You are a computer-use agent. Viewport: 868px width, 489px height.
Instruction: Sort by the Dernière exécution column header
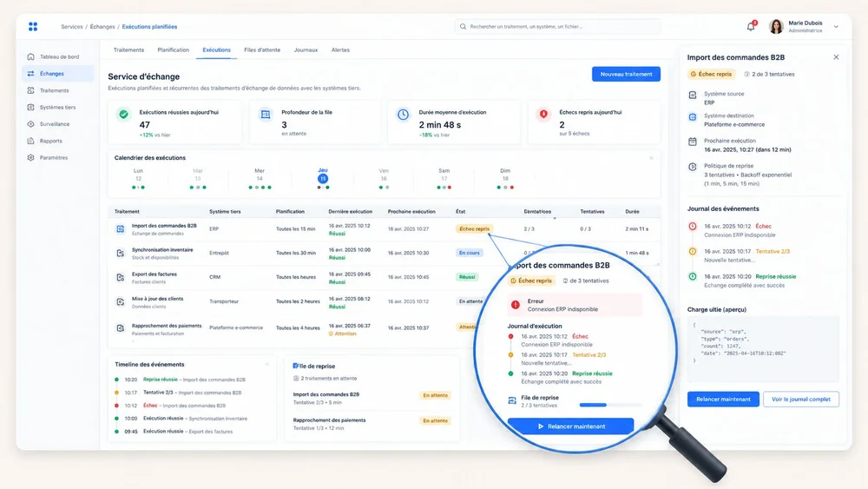[x=351, y=212]
